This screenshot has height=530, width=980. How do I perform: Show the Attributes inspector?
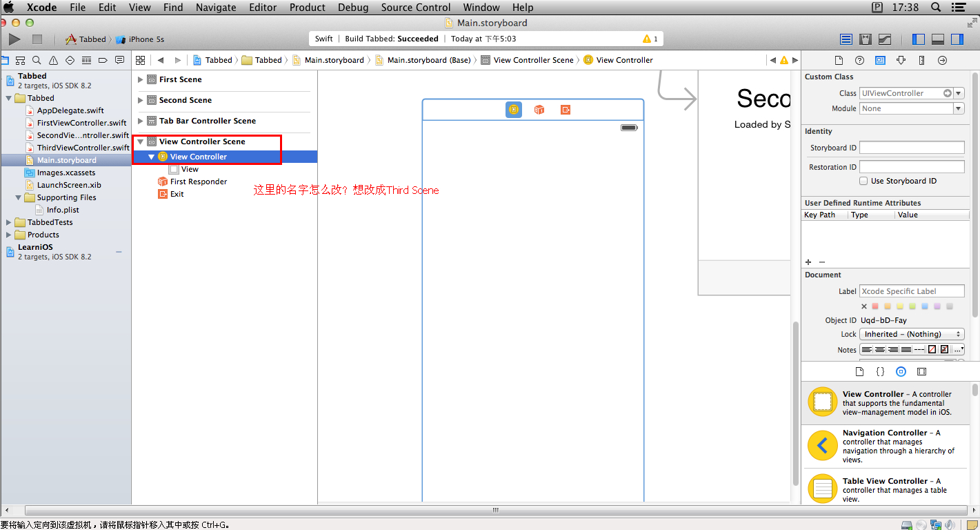point(901,60)
